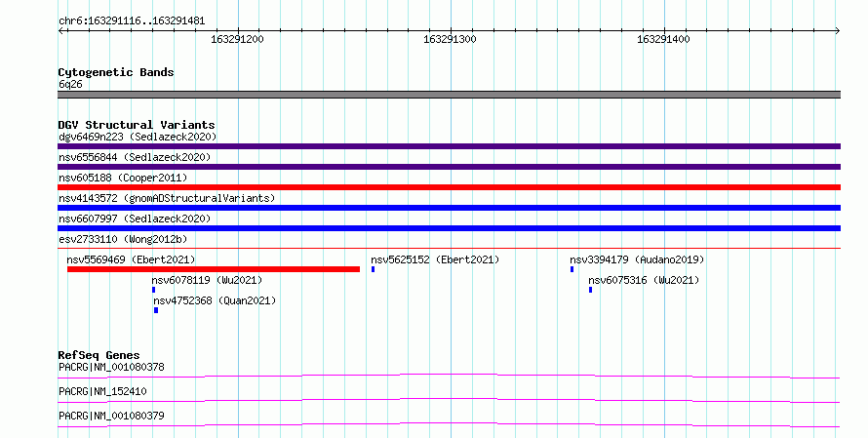Click the chr6:163291116..163291481 coordinate label

(132, 21)
